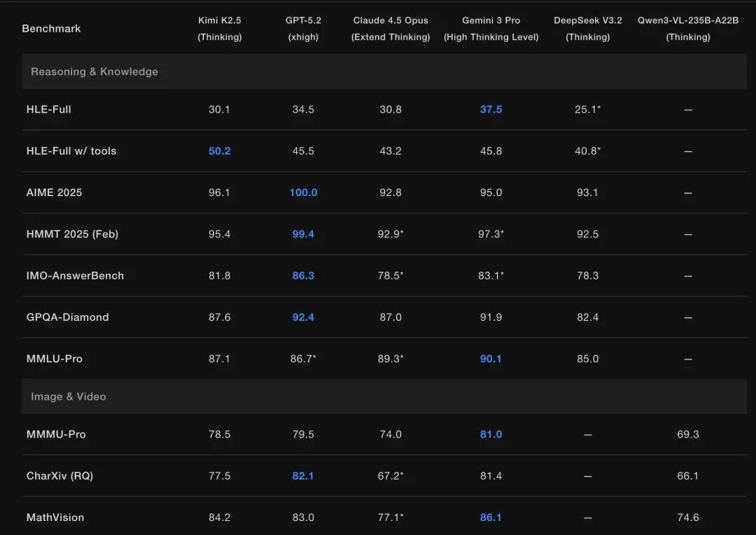Select the 69.3 Qwen3-VL MMMU-Pro score
The height and width of the screenshot is (535, 756).
688,434
